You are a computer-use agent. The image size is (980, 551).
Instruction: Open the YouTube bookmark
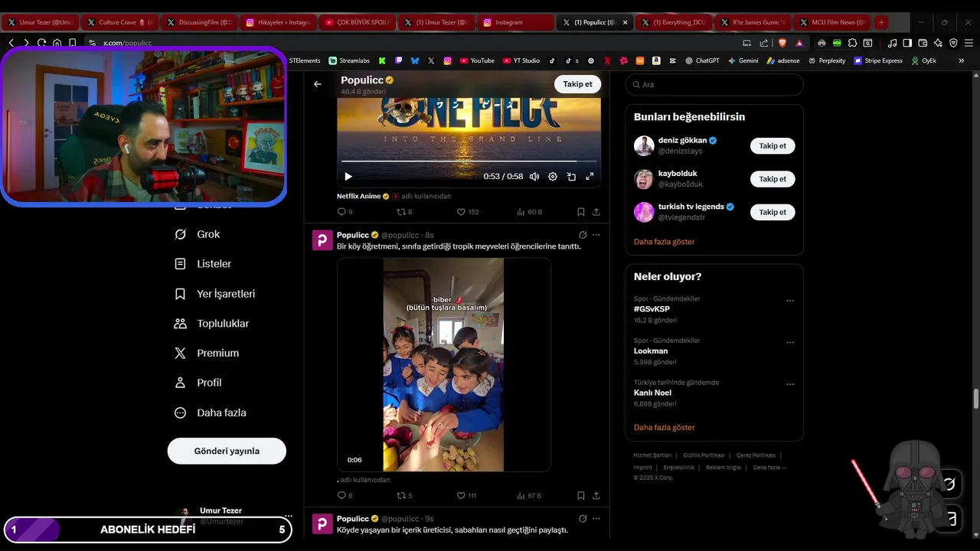pos(476,60)
